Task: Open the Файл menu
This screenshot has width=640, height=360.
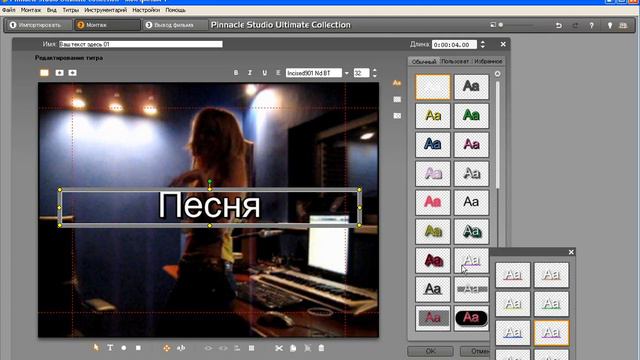Action: pyautogui.click(x=9, y=10)
